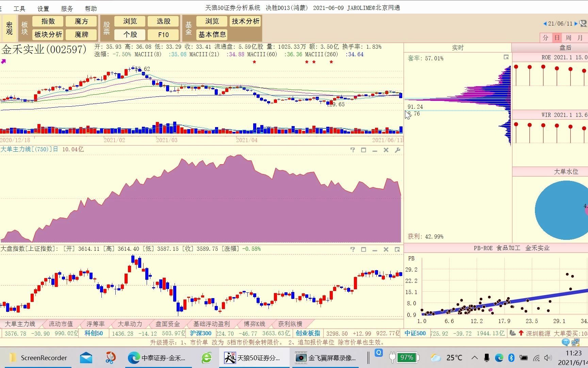
Task: Open the 魔方 board button
Action: click(x=81, y=21)
